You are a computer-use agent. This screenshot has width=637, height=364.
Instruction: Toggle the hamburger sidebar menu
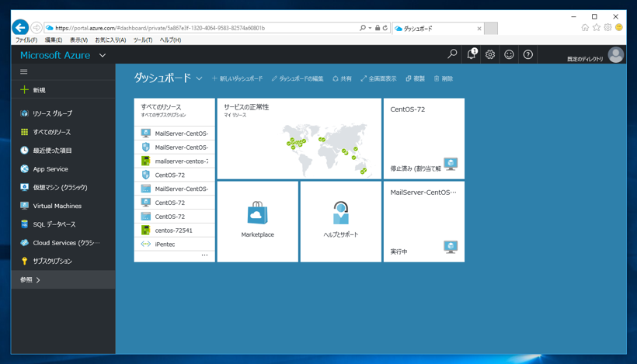pos(24,72)
